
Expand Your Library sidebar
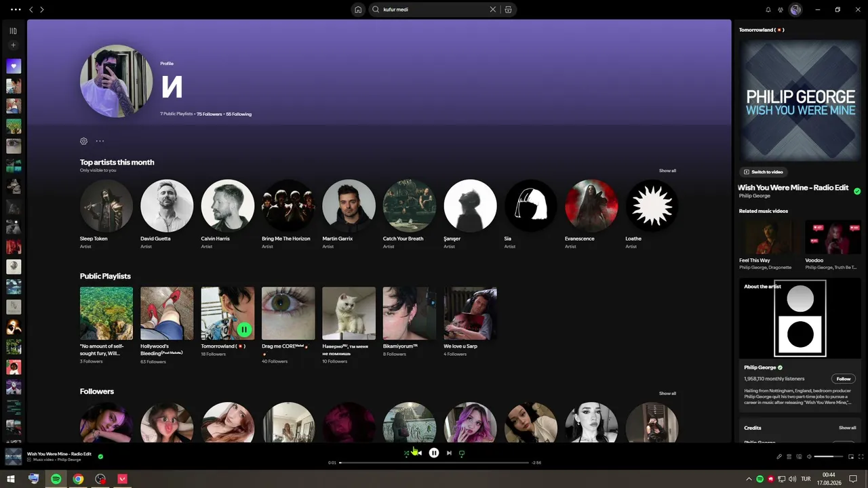point(13,30)
